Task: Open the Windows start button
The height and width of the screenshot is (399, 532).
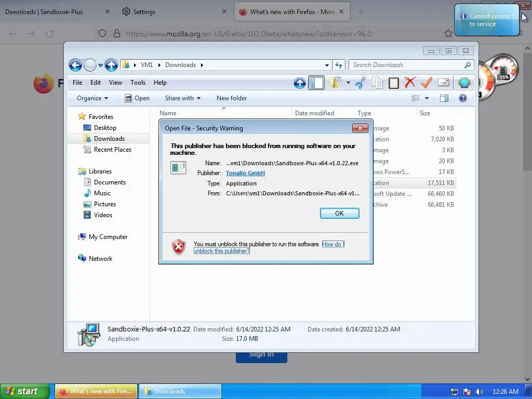Action: point(25,391)
